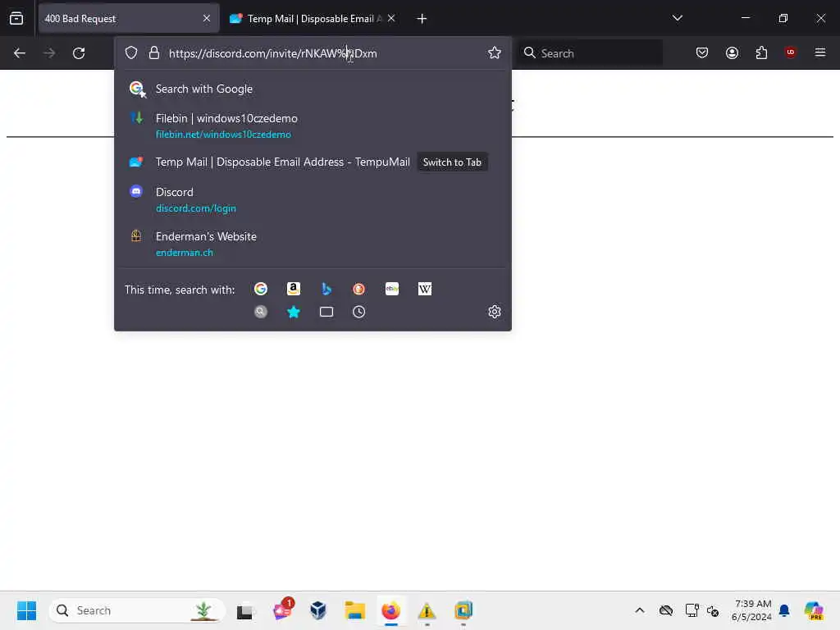Search this time with Amazon icon
The height and width of the screenshot is (630, 840).
point(294,289)
